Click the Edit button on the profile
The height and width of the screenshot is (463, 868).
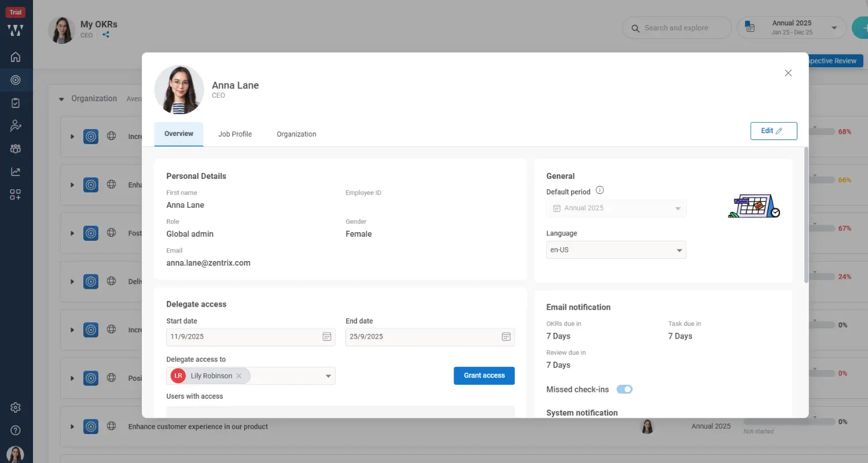[x=774, y=131]
